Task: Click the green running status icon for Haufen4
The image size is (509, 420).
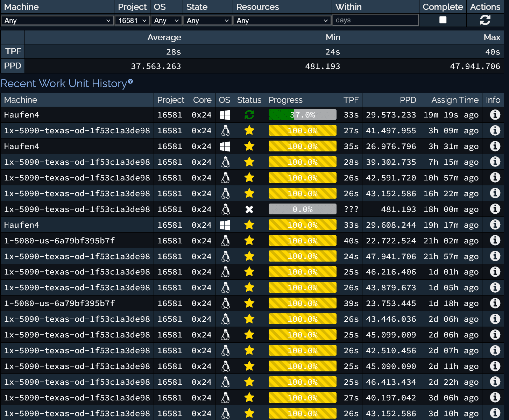Action: tap(249, 115)
